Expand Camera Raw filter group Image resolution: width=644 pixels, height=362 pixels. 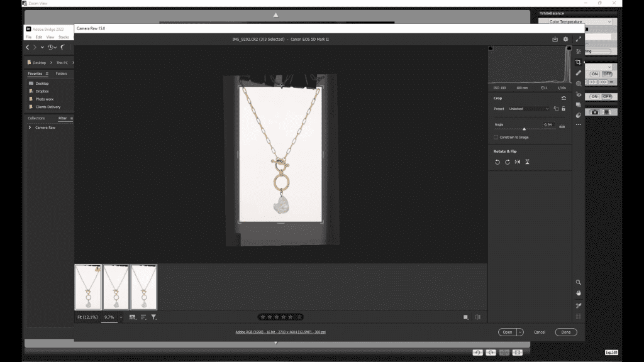[30, 128]
